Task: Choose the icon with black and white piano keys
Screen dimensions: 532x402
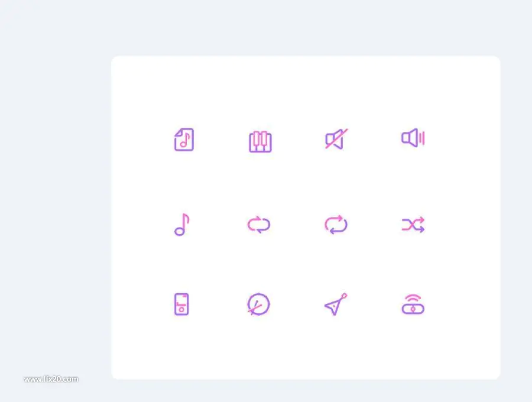Action: coord(260,141)
